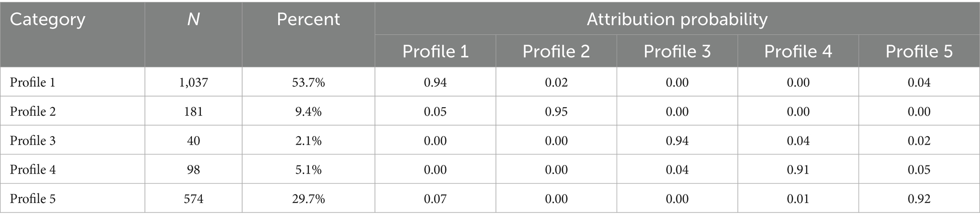Click the Profile 1 row label
The image size is (980, 221).
(33, 83)
